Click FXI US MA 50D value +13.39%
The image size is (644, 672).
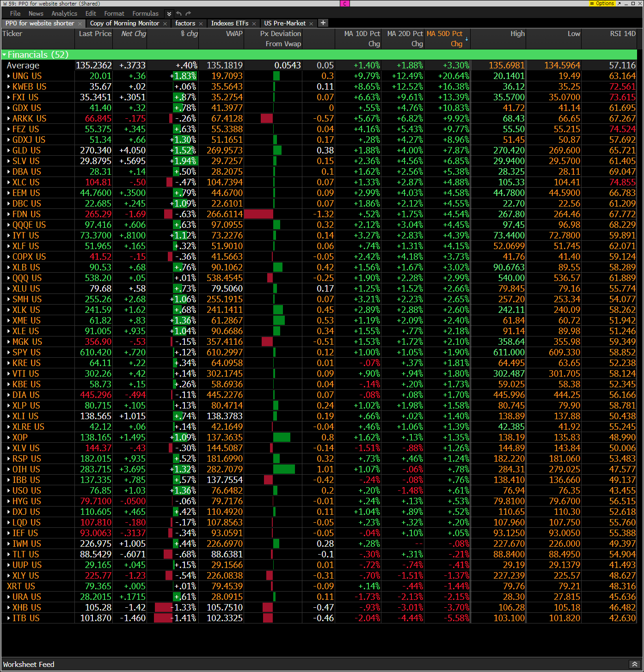(454, 97)
